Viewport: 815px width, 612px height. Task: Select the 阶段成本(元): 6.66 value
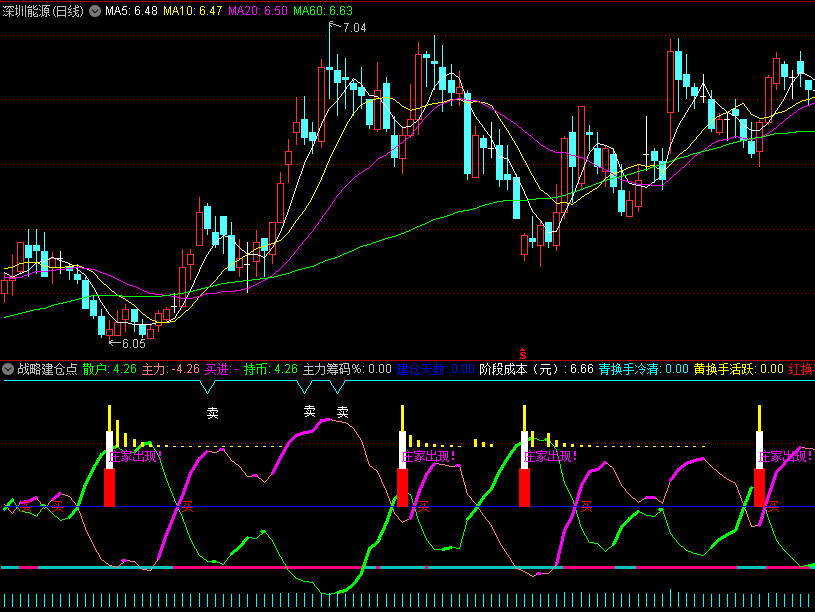536,369
